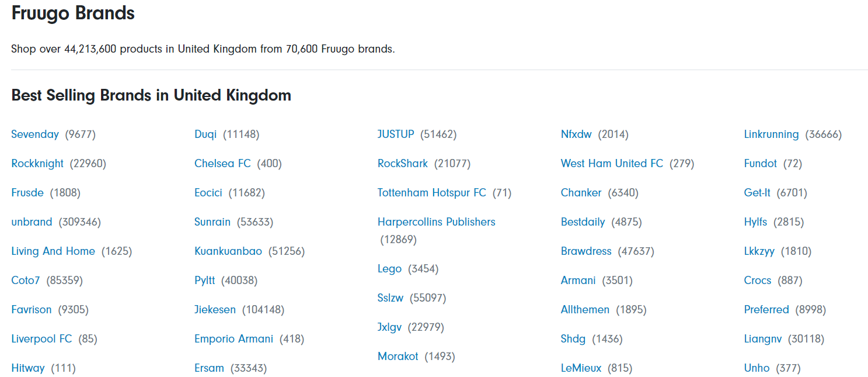Open Harpercollins Publishers brand page

[436, 222]
